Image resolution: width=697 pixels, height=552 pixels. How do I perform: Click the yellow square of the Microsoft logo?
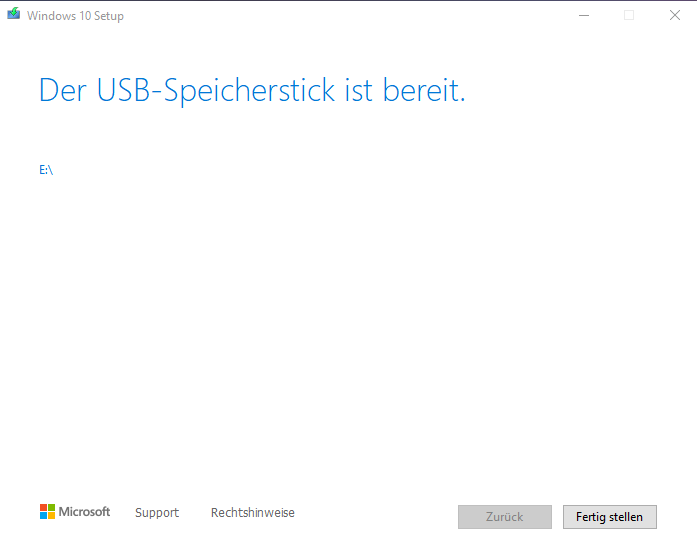pos(51,516)
